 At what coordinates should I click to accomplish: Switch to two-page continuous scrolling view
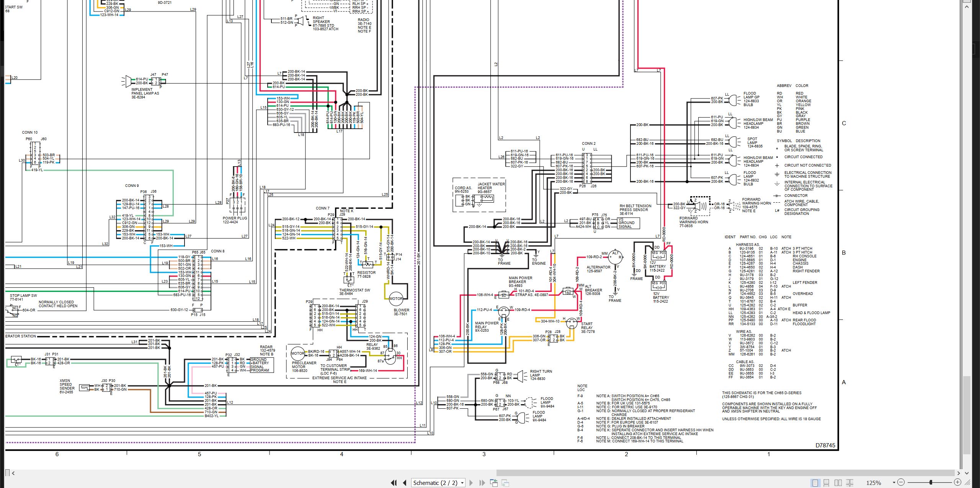pyautogui.click(x=849, y=483)
